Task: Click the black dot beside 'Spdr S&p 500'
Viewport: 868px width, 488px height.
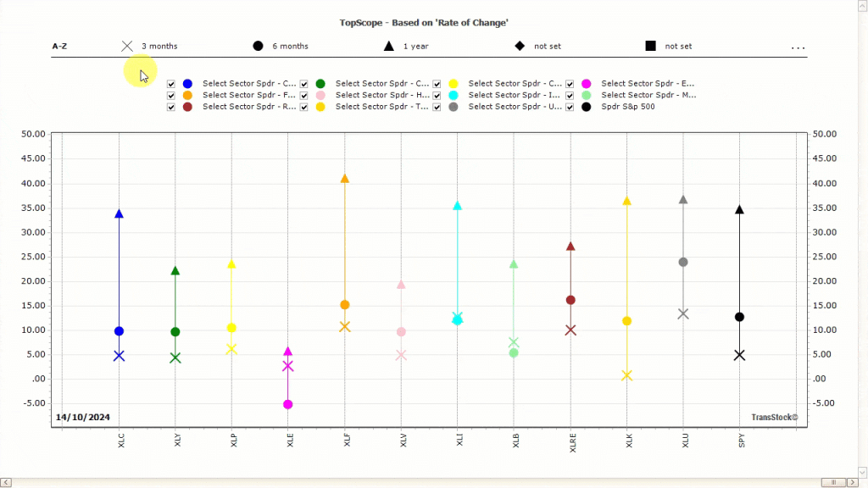Action: point(586,107)
